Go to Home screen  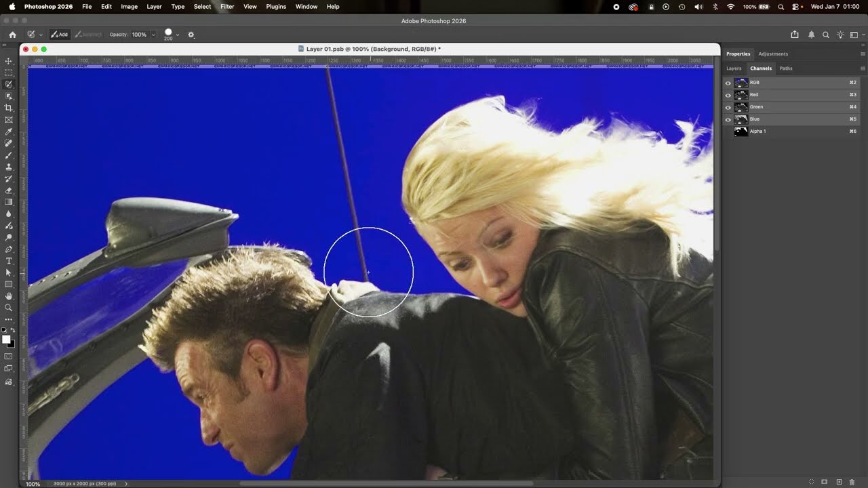(x=12, y=35)
